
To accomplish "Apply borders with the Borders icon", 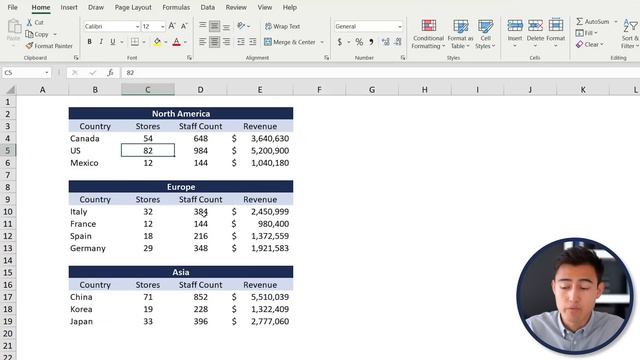I will tap(134, 42).
